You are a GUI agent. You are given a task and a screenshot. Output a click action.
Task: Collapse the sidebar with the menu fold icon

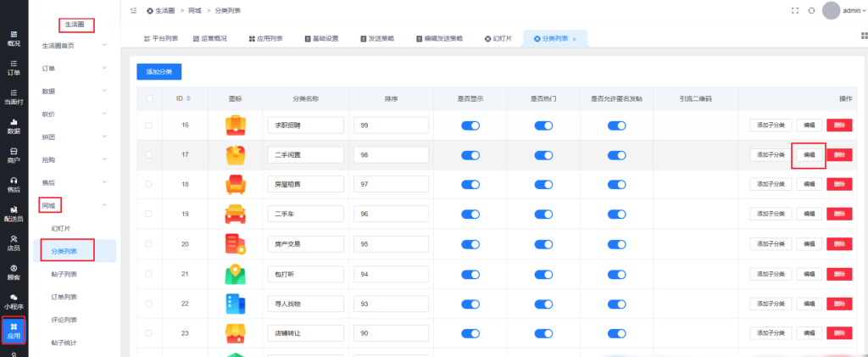coord(133,10)
